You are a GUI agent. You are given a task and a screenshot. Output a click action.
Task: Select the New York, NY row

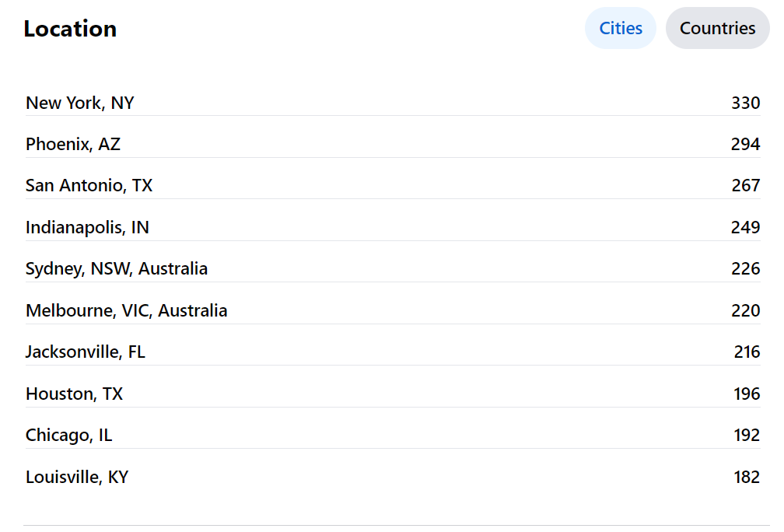point(80,103)
